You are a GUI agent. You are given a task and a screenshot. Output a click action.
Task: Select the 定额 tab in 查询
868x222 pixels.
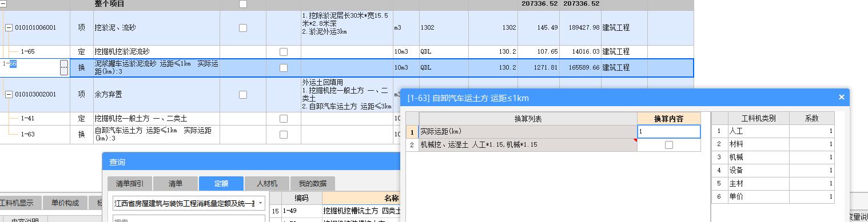coord(221,184)
